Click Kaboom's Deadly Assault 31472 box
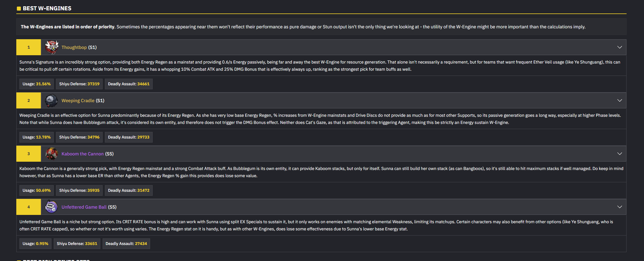This screenshot has width=644, height=261. 129,190
